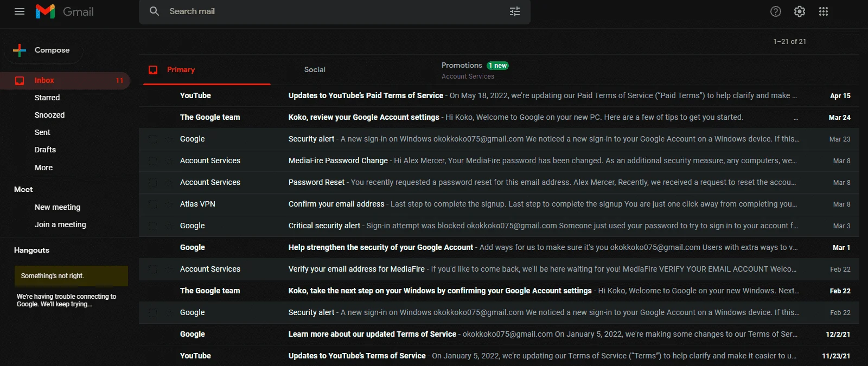Star the Verify your email address for MediaFire email
The image size is (868, 366).
pyautogui.click(x=168, y=269)
